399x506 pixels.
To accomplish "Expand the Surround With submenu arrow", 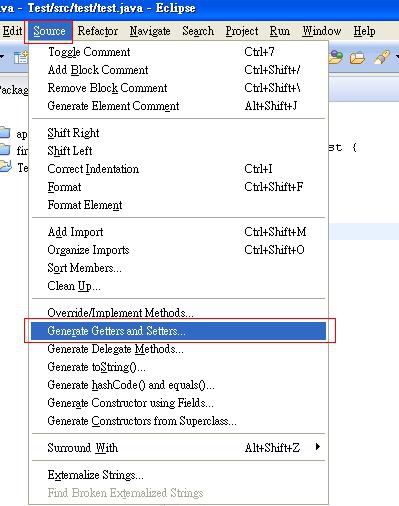I will pos(318,447).
